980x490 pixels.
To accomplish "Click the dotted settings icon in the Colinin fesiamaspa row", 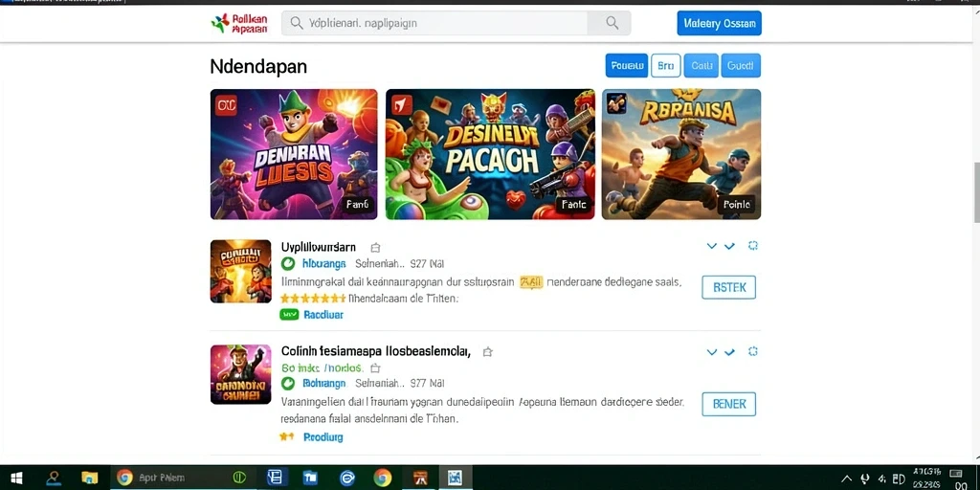I will coord(753,351).
